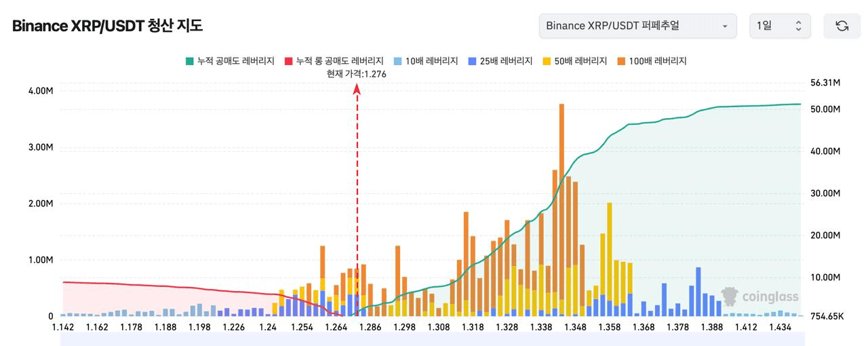Viewport: 868px width, 346px height.
Task: Click the 1.188 price axis label
Action: [165, 327]
